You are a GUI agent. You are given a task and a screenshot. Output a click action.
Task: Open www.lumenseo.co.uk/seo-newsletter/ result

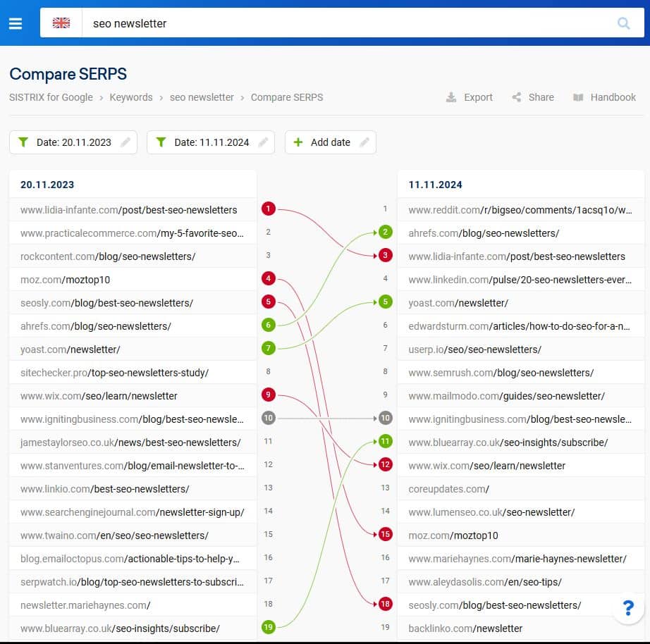pos(491,512)
